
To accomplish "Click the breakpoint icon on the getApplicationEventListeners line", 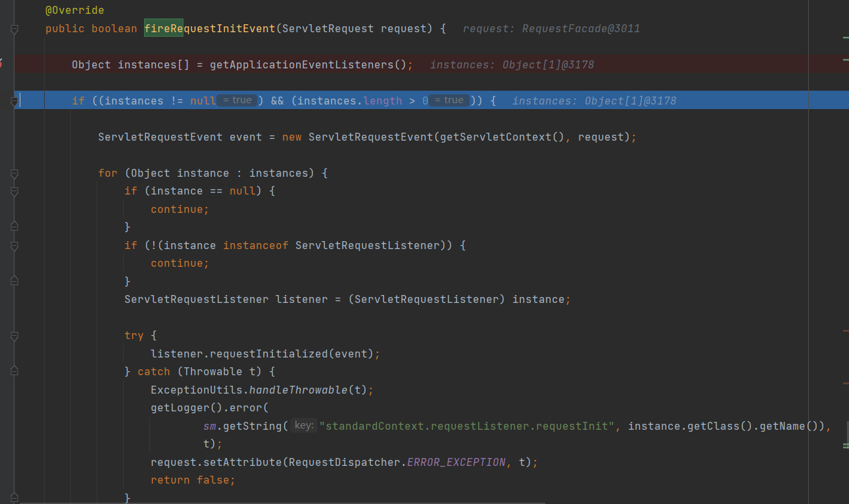I will (1, 64).
